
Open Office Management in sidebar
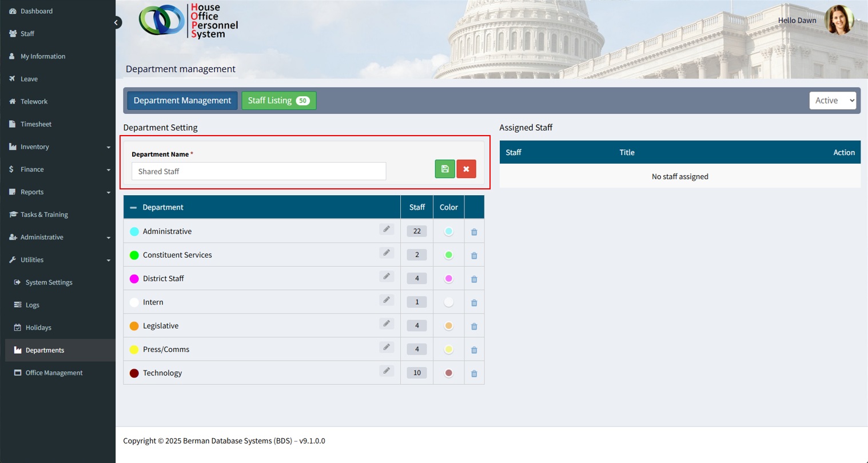(54, 373)
